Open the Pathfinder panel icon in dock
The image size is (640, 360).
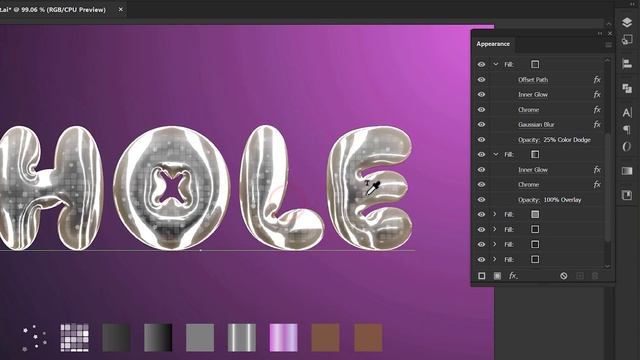point(627,88)
